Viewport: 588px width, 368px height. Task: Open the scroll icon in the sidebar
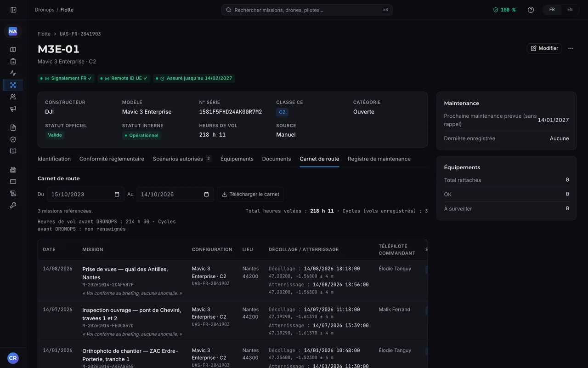click(13, 194)
